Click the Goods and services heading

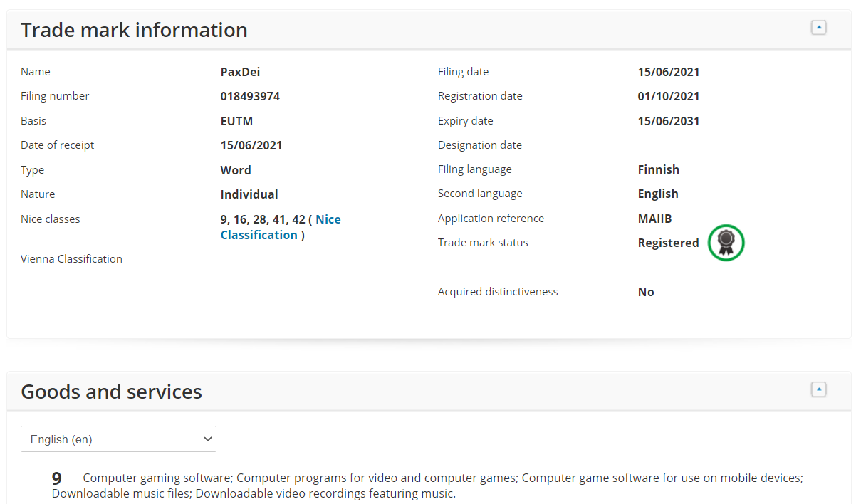111,392
